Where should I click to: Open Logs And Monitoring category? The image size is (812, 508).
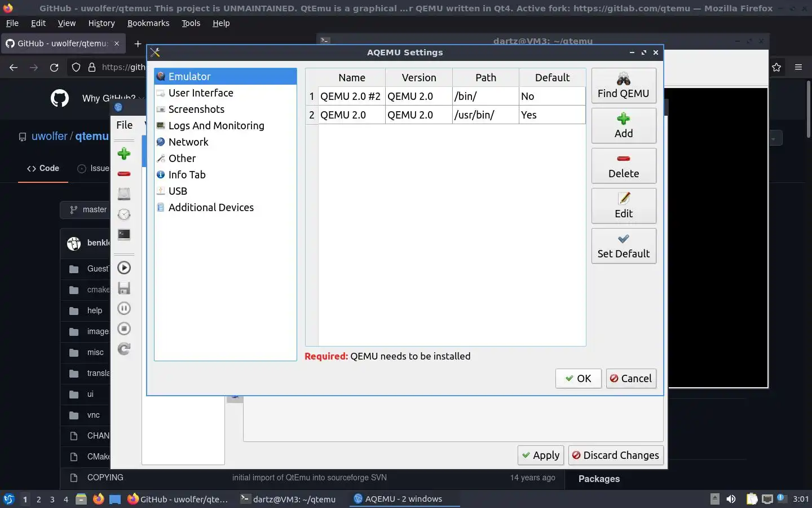pyautogui.click(x=226, y=126)
